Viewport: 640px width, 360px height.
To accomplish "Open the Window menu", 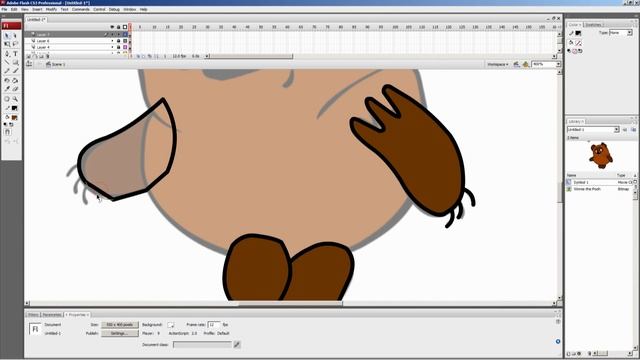I will click(x=129, y=9).
